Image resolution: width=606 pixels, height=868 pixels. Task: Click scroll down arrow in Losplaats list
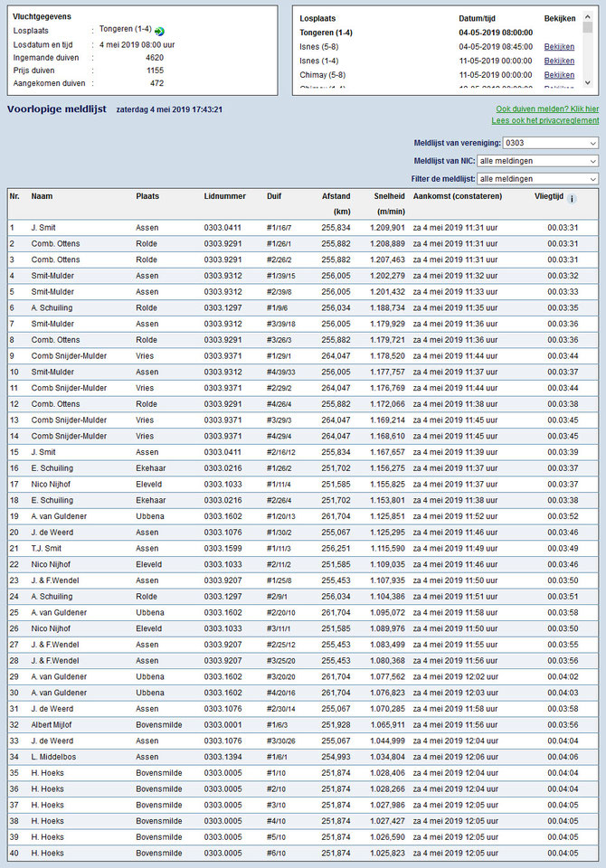588,82
